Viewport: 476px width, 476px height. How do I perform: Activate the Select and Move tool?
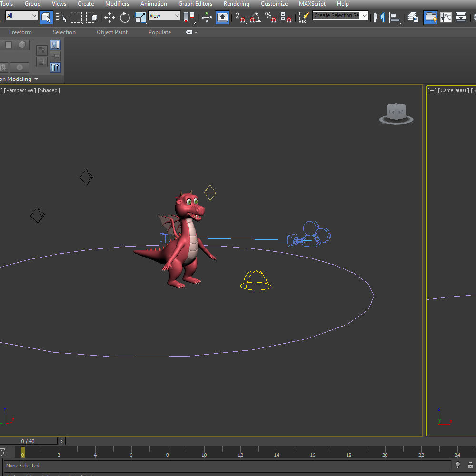pyautogui.click(x=109, y=17)
